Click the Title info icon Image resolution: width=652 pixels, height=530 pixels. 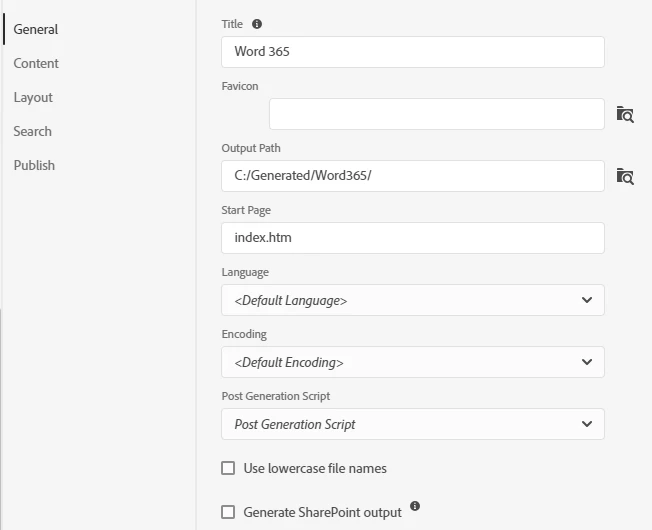point(257,24)
